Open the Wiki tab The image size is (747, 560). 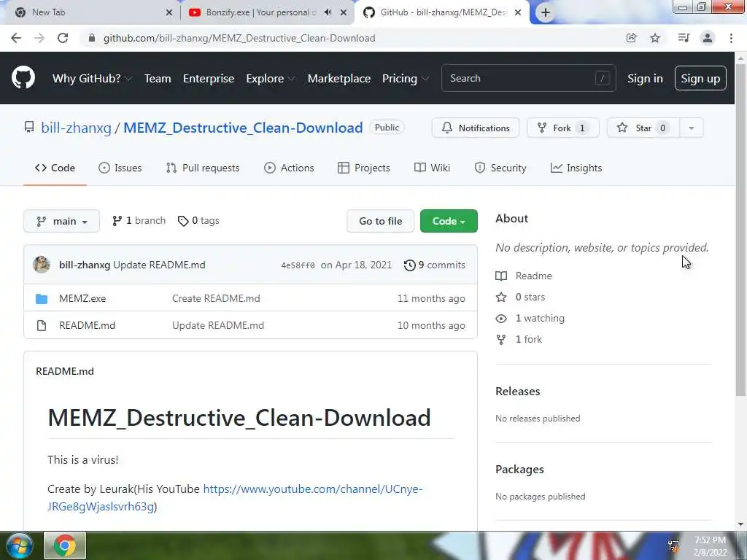(432, 168)
